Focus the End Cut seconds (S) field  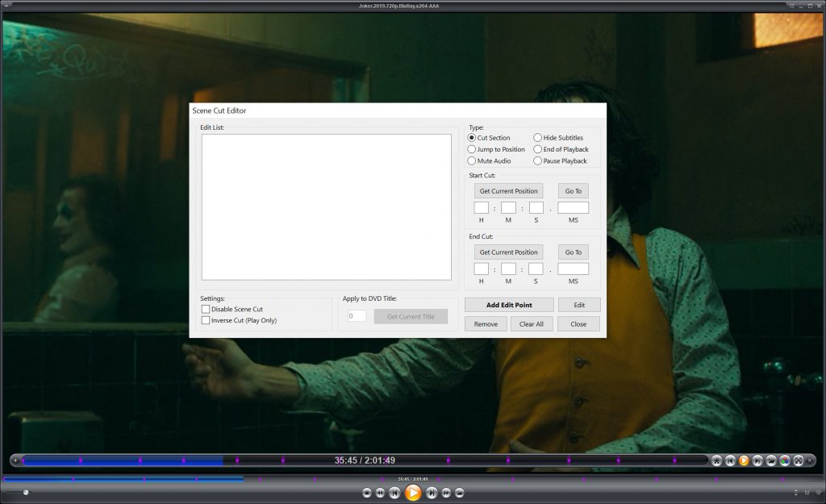536,269
